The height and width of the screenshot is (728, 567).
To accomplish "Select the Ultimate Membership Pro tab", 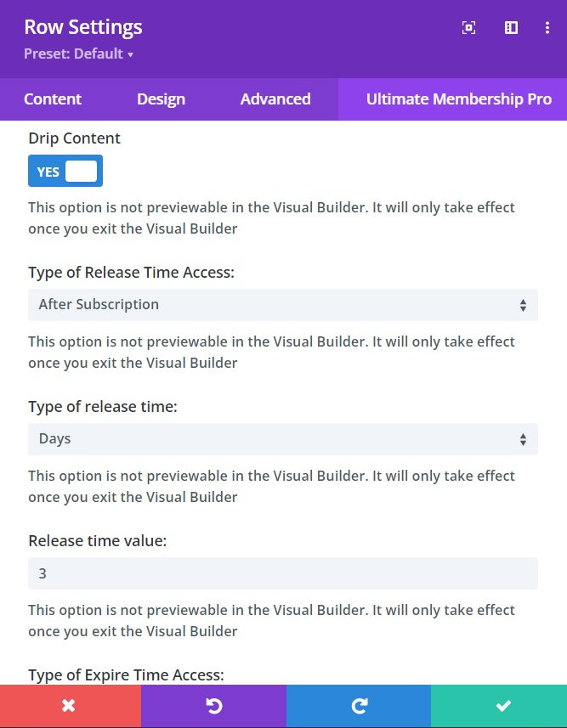I will [458, 99].
